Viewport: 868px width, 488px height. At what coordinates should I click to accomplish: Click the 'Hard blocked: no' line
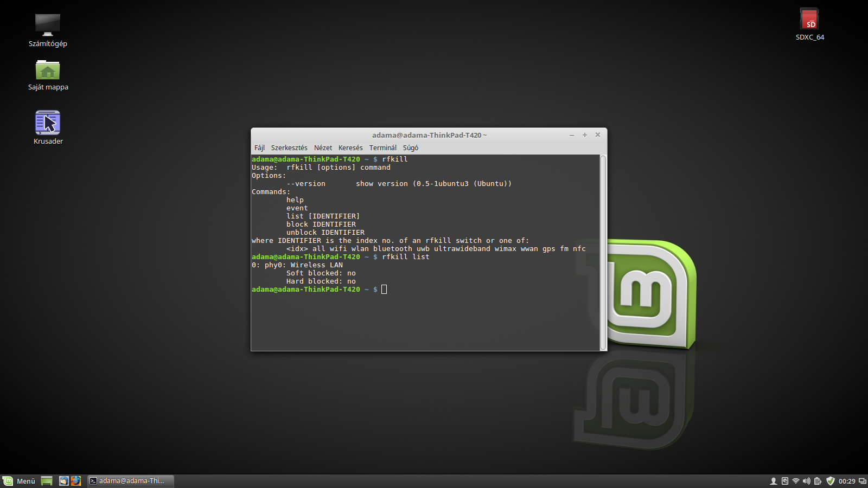[321, 281]
